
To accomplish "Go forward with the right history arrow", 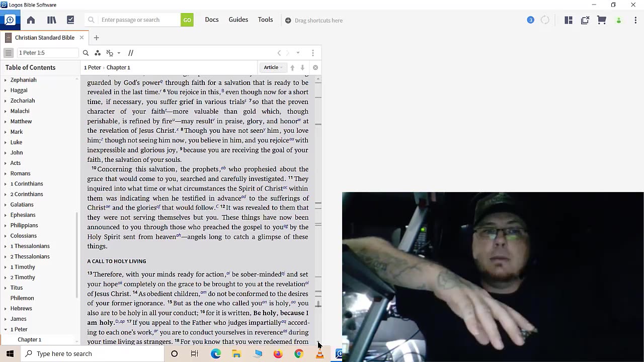I will pyautogui.click(x=288, y=53).
